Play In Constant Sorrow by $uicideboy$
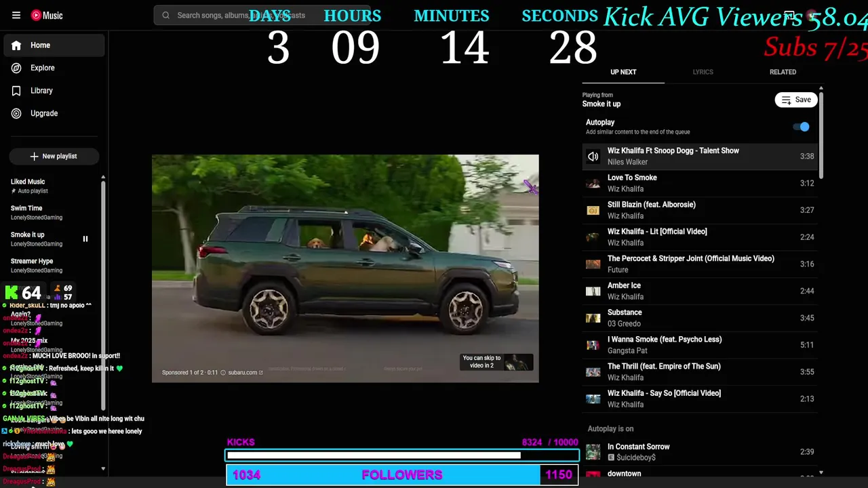868x488 pixels. [x=700, y=452]
